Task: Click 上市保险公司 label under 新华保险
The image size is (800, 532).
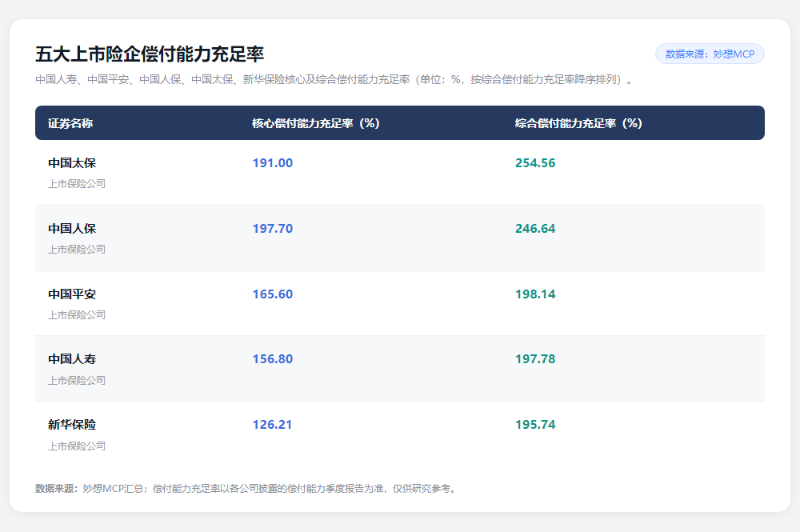Action: pyautogui.click(x=77, y=446)
